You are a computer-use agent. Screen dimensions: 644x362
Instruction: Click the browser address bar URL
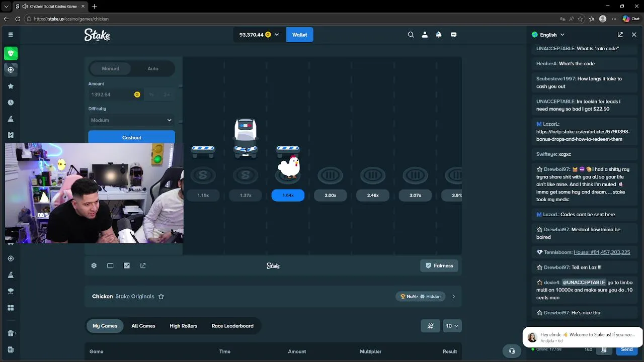click(71, 19)
